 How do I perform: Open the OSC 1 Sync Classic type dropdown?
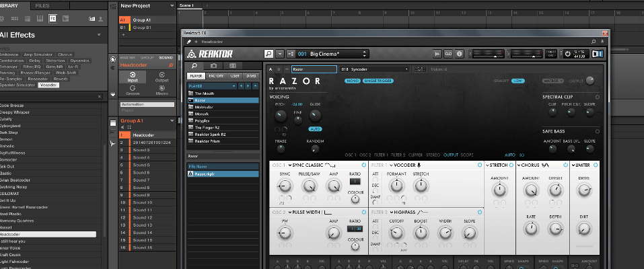coord(290,165)
